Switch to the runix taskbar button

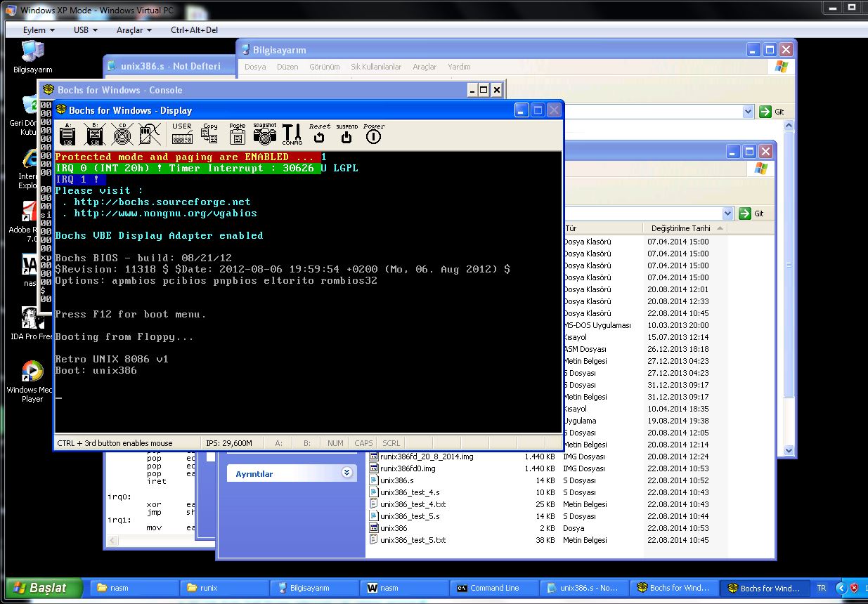225,588
